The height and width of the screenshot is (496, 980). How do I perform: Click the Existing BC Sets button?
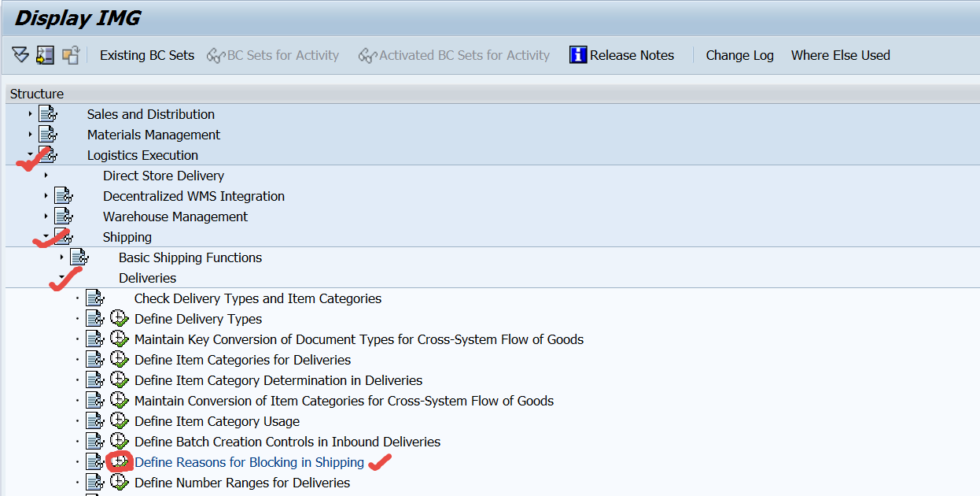click(x=147, y=54)
